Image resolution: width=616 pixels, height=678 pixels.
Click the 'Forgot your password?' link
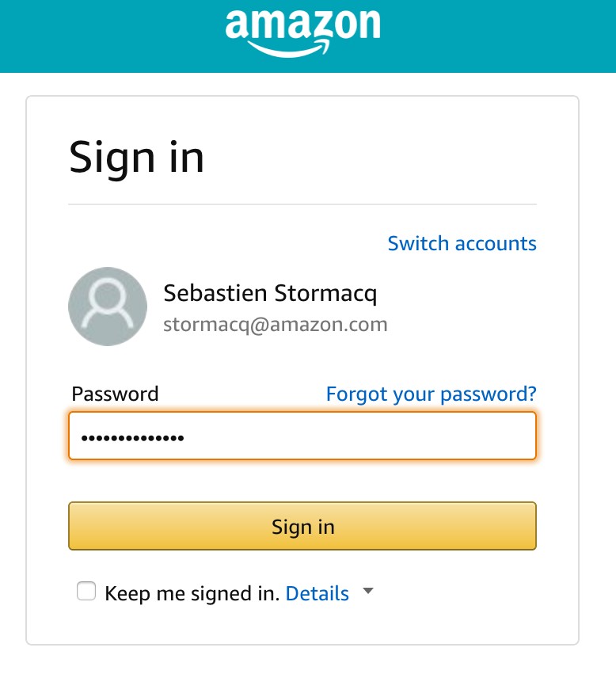point(431,393)
